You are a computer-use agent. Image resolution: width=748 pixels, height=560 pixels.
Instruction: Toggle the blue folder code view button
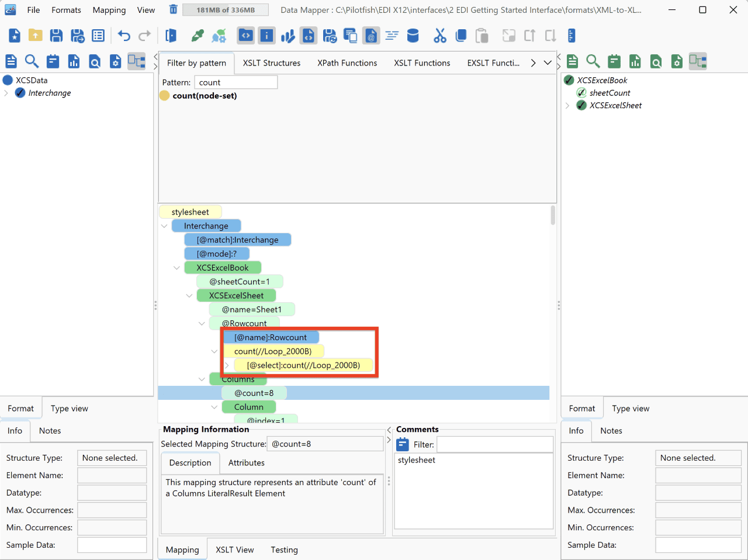pos(245,36)
